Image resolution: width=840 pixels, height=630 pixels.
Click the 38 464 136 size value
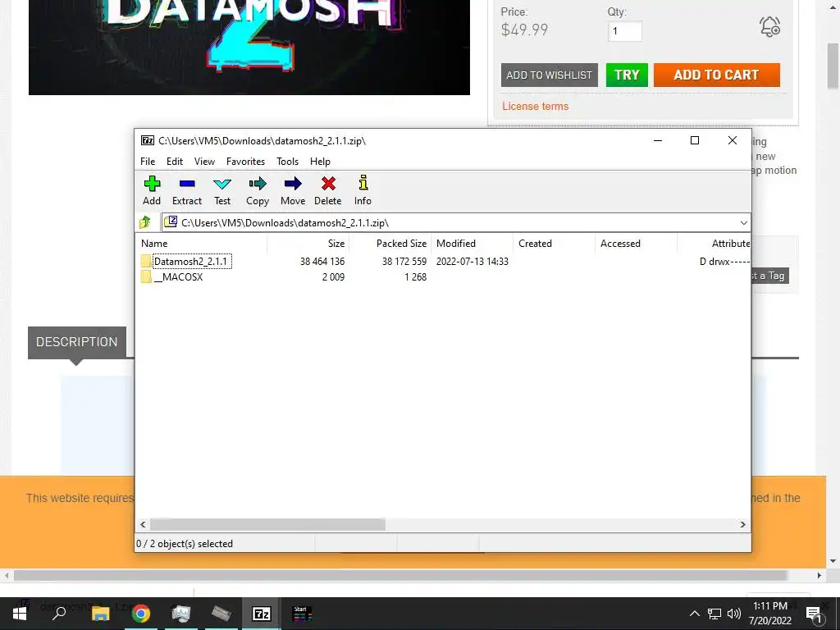pyautogui.click(x=322, y=262)
